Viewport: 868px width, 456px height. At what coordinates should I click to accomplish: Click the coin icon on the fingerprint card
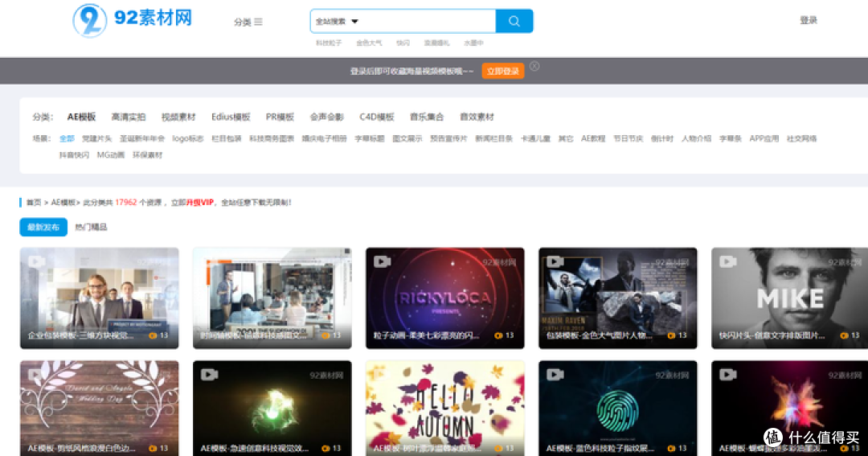[671, 448]
